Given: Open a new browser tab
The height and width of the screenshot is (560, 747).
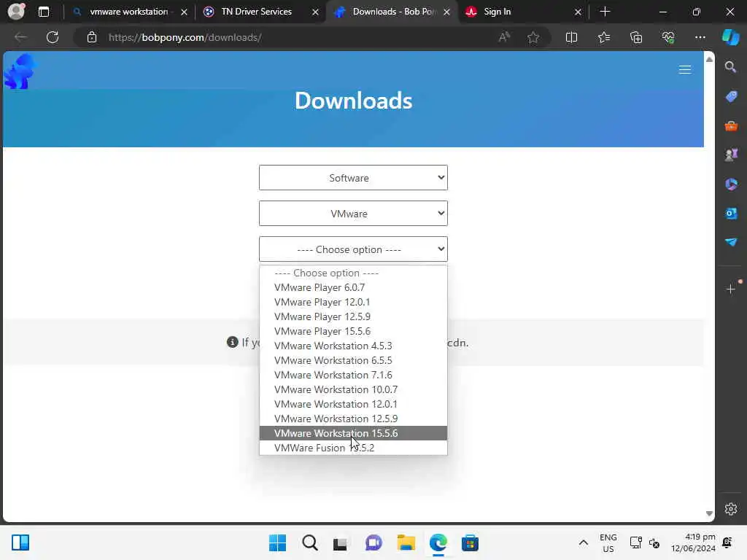Looking at the screenshot, I should 605,12.
